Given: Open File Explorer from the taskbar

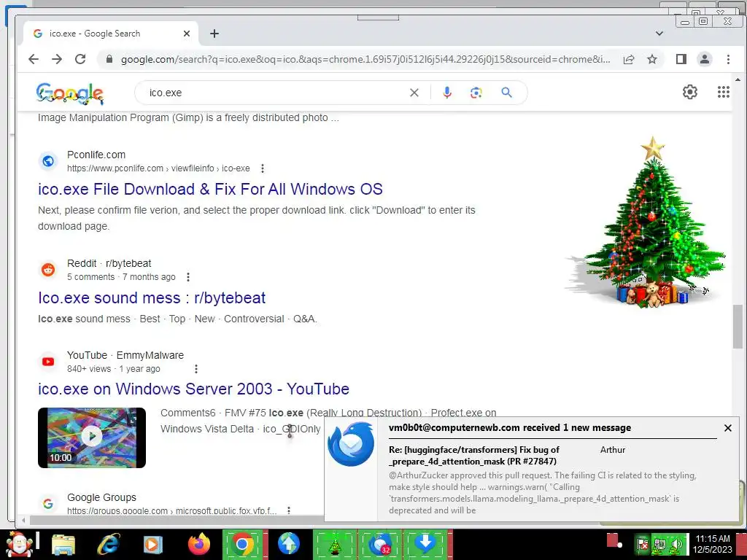Looking at the screenshot, I should tap(63, 545).
